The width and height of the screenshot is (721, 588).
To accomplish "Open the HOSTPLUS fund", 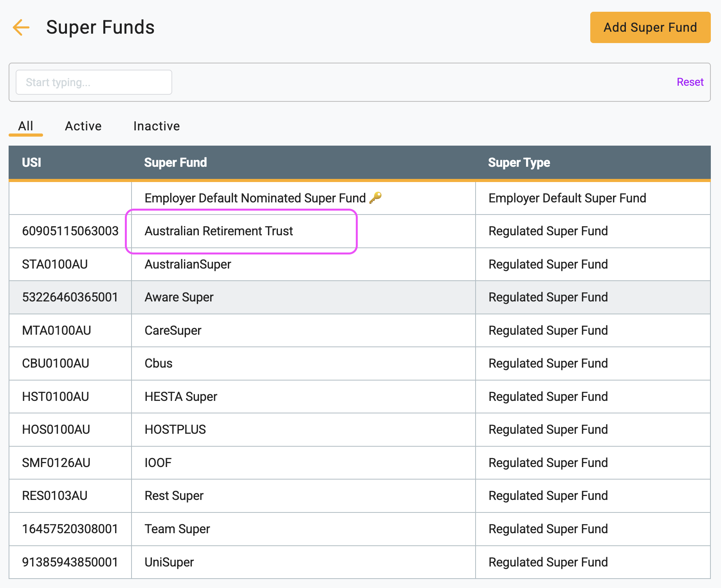I will (x=175, y=429).
